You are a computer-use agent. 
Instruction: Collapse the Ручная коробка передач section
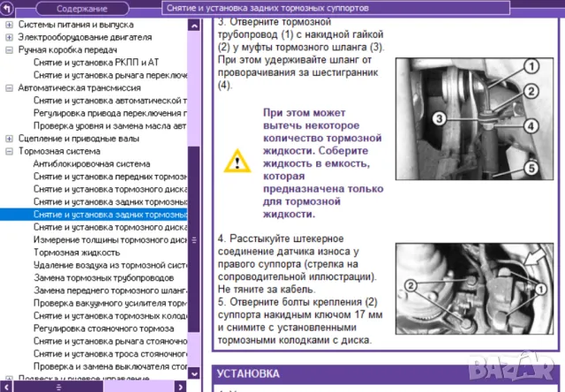(10, 50)
